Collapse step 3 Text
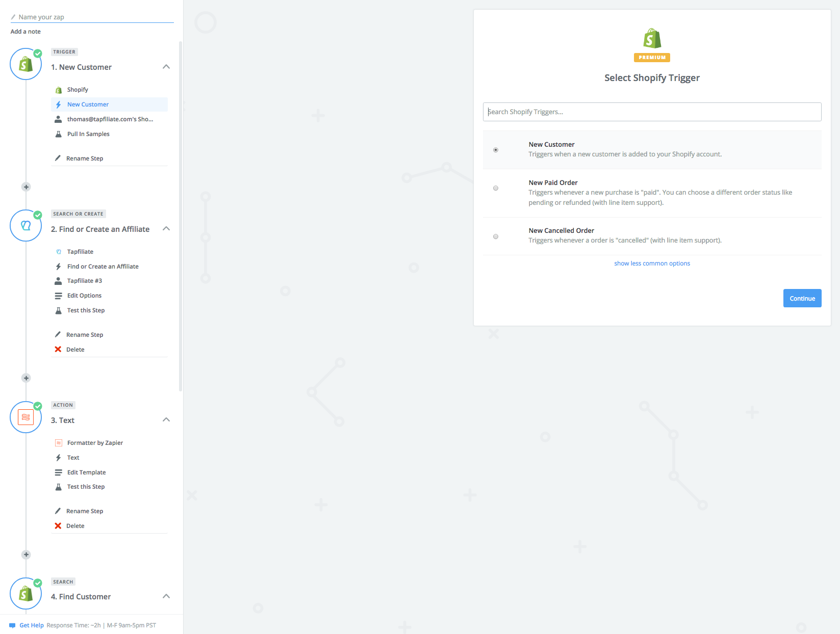840x634 pixels. pyautogui.click(x=166, y=420)
